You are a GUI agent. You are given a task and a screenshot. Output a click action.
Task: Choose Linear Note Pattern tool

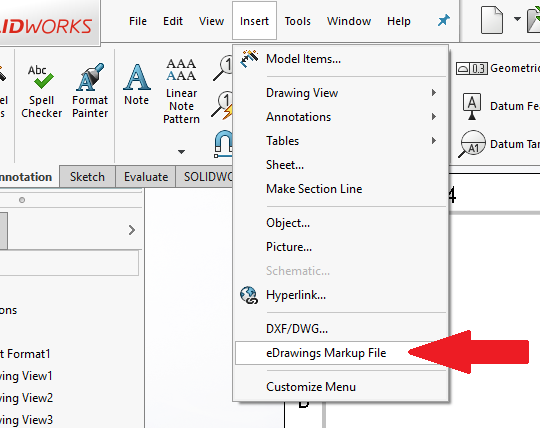coord(181,91)
